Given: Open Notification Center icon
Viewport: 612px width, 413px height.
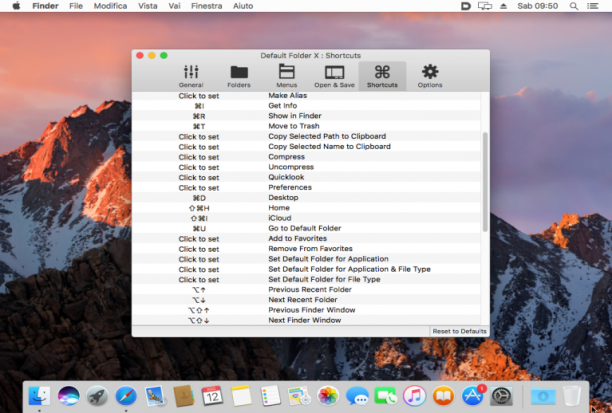Looking at the screenshot, I should (593, 6).
